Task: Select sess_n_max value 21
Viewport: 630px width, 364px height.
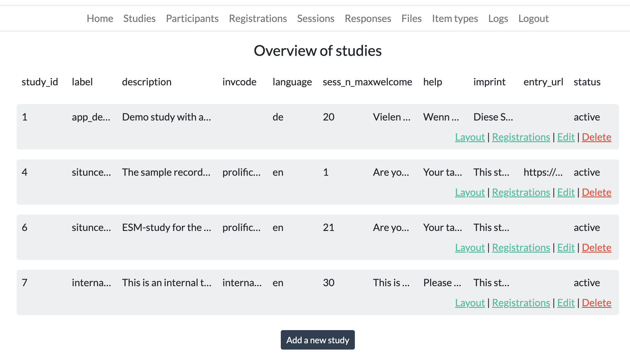Action: [x=328, y=227]
